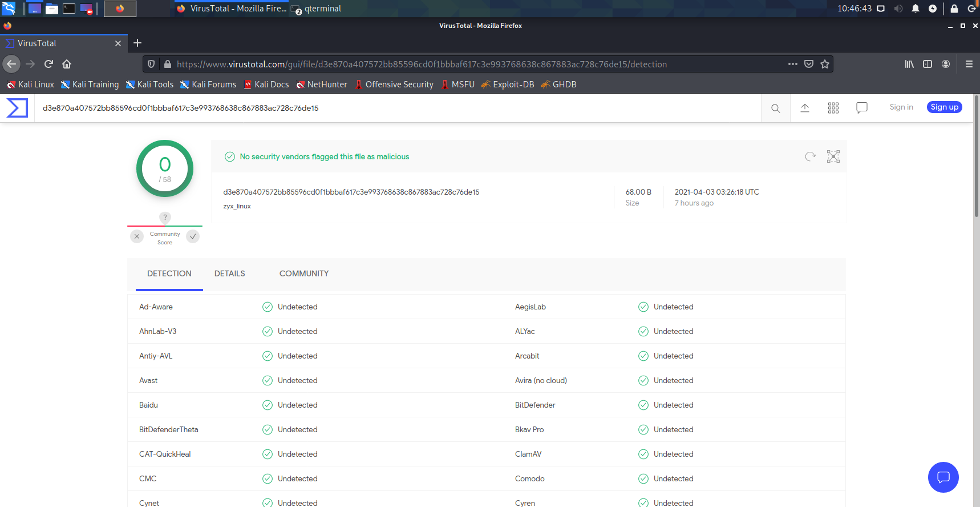Click the Sign in link
980x507 pixels.
(x=901, y=107)
